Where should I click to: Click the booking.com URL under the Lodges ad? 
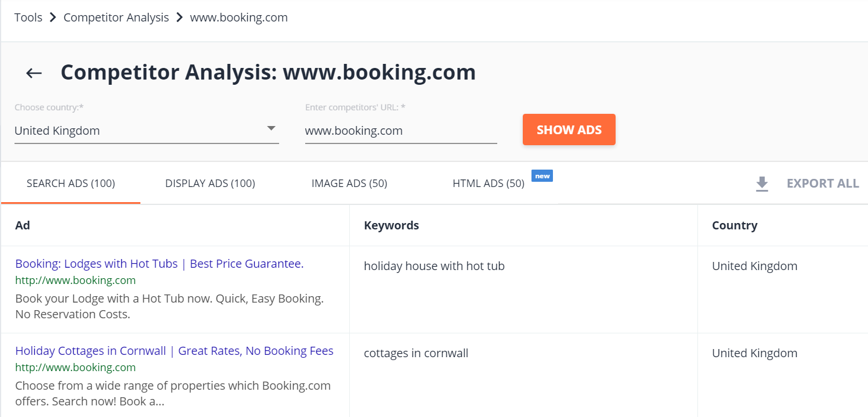click(75, 281)
